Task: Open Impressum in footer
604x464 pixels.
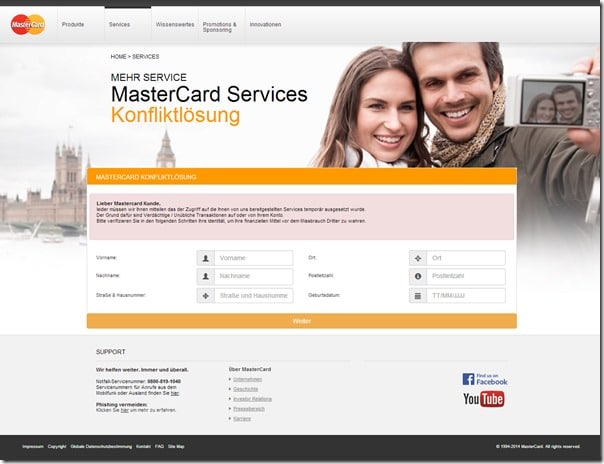Action: click(x=33, y=447)
